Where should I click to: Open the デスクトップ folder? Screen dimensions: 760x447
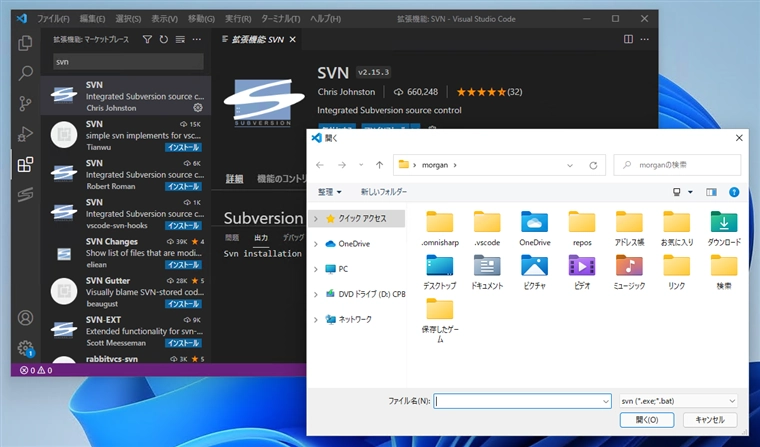pyautogui.click(x=440, y=272)
